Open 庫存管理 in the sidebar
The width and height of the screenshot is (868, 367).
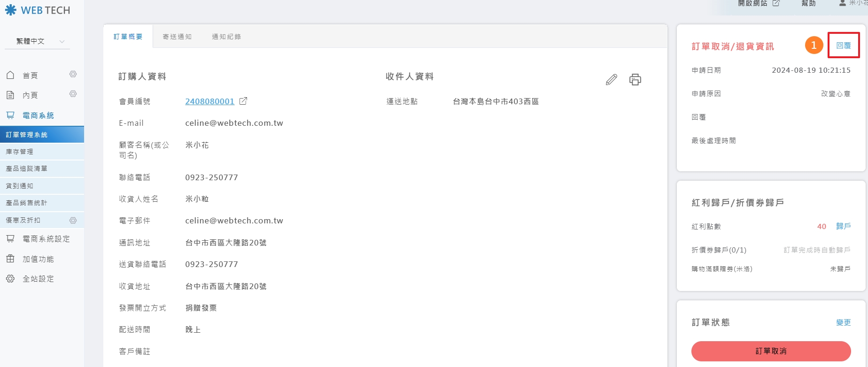[20, 152]
